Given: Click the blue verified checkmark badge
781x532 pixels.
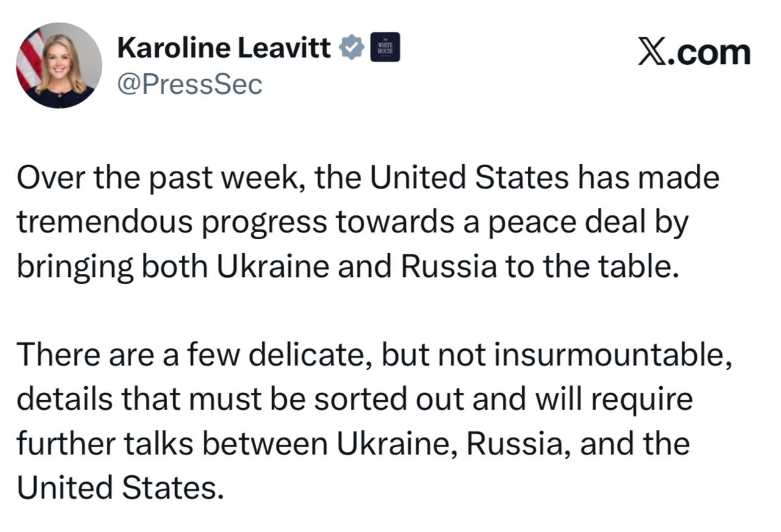Looking at the screenshot, I should tap(351, 47).
